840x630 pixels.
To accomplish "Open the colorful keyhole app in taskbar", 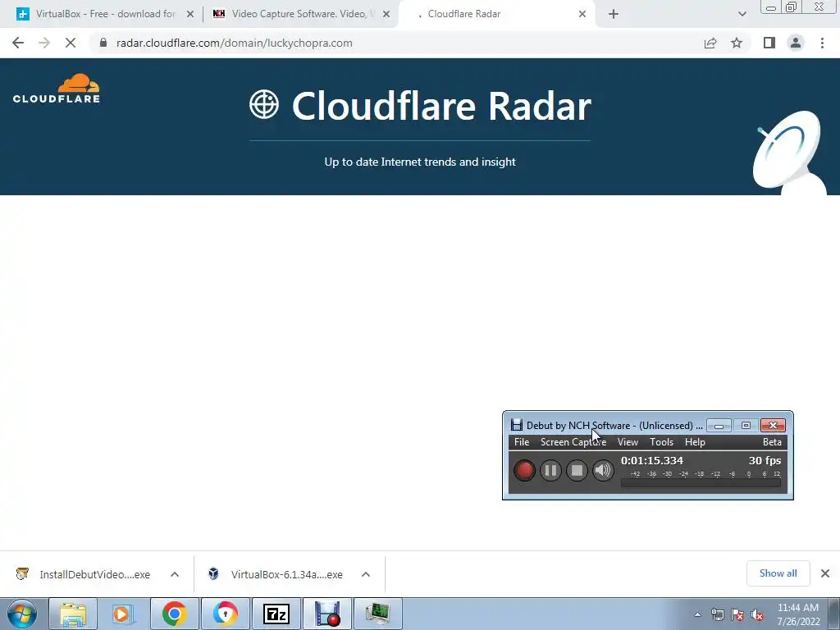I will click(225, 614).
